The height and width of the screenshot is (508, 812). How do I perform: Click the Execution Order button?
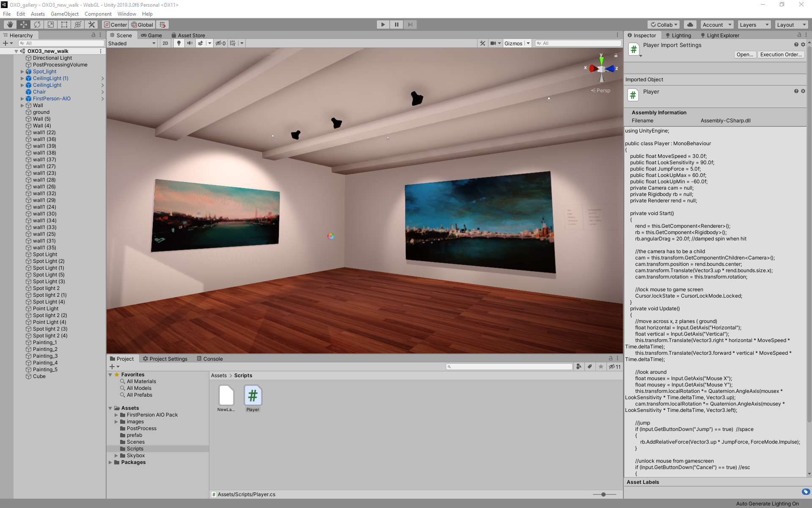(x=781, y=55)
